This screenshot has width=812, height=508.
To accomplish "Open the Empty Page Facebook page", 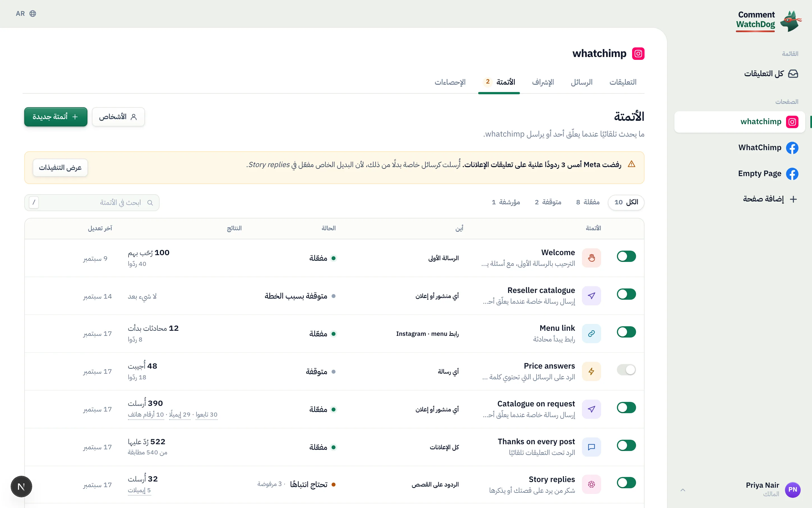I will coord(768,174).
